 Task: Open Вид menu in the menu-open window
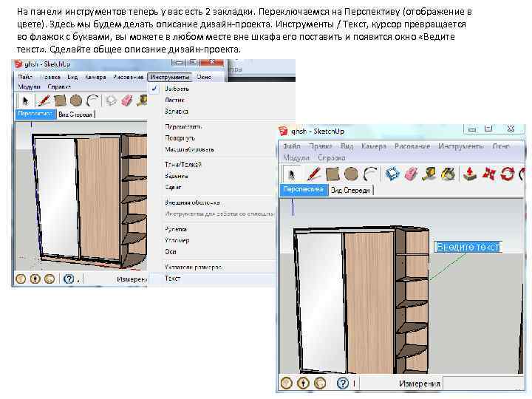72,77
